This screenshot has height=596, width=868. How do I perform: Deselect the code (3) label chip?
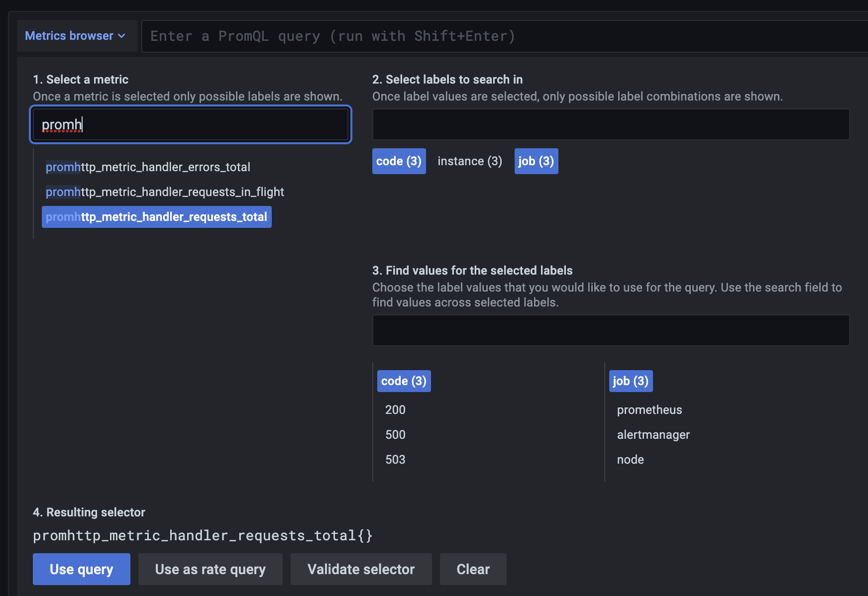click(x=399, y=161)
